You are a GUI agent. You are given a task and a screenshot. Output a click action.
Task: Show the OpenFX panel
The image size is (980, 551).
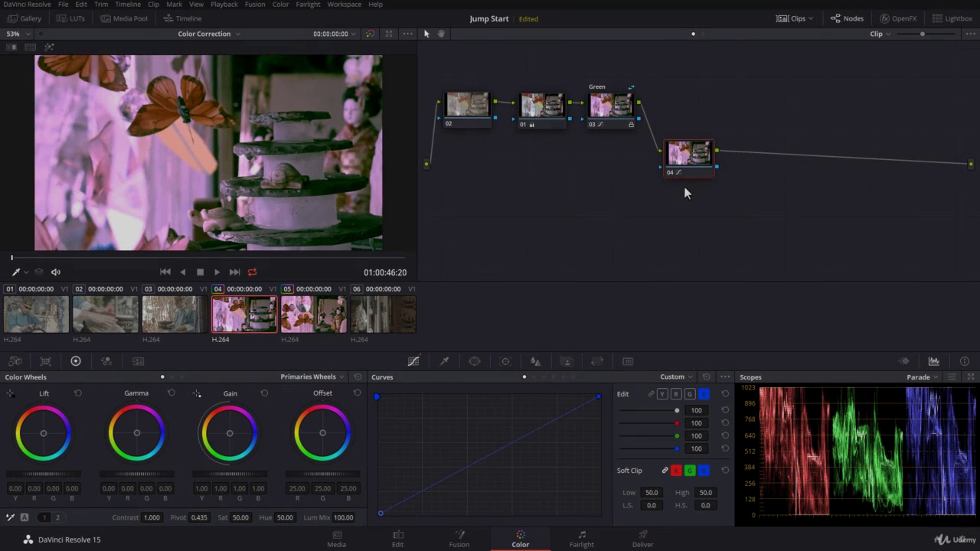pos(897,18)
